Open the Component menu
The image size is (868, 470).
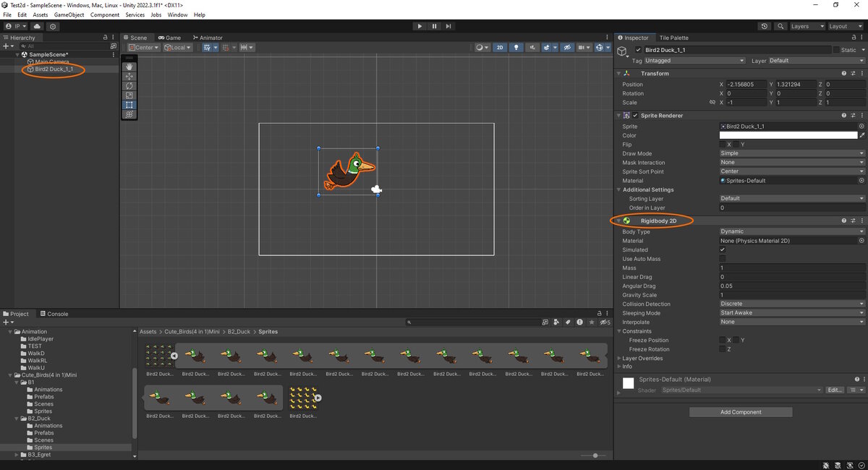point(105,14)
